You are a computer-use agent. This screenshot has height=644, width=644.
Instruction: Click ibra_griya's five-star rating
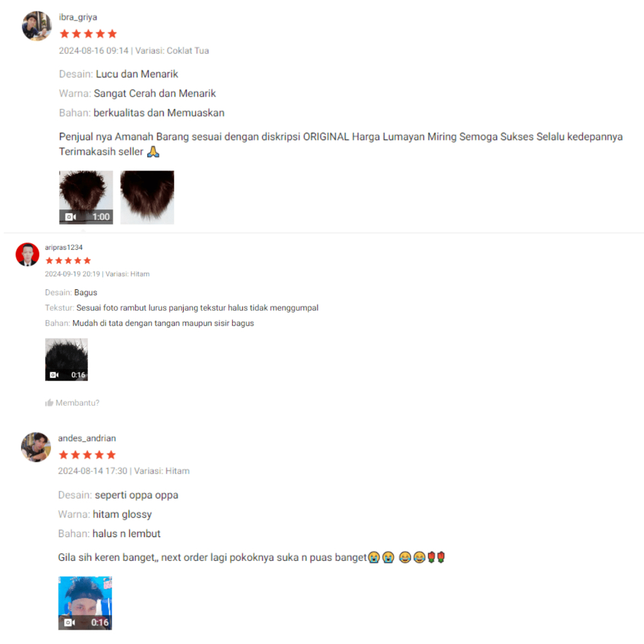coord(88,34)
